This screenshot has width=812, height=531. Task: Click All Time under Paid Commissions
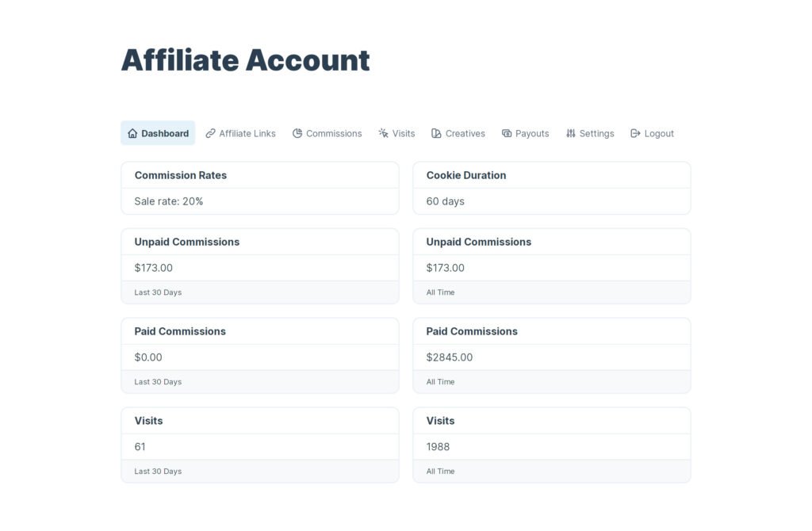click(x=441, y=382)
